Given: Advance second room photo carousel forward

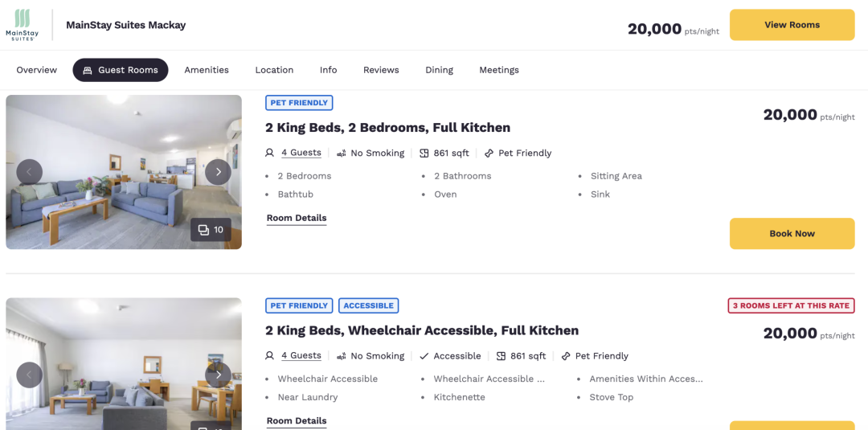Looking at the screenshot, I should click(x=218, y=375).
